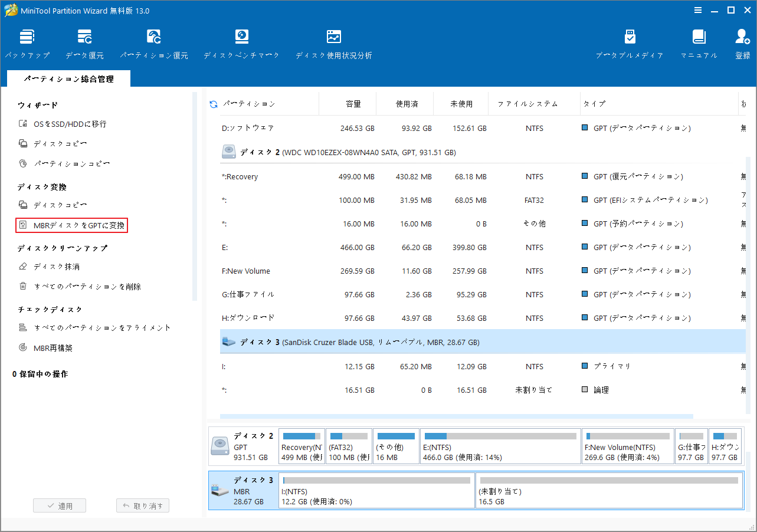
Task: Create ブータブルメディア (Bootable Media)
Action: click(629, 42)
